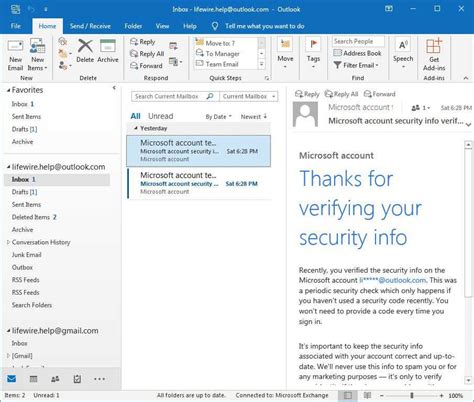The image size is (474, 402).
Task: Open the Address Book
Action: coord(357,53)
